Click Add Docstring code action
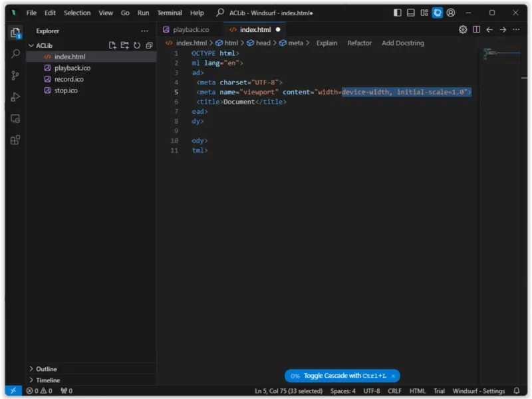532x399 pixels. (x=403, y=43)
